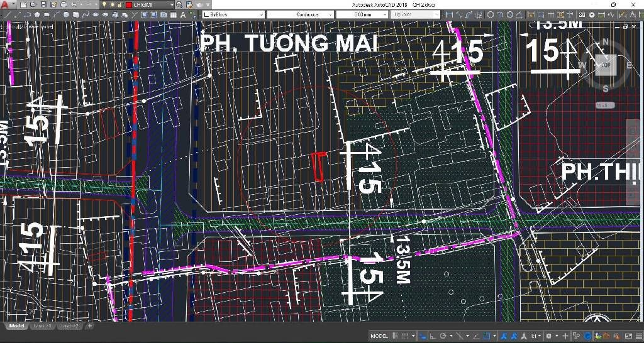Click the Clean Screen icon in status bar
The image size is (644, 343).
click(628, 336)
